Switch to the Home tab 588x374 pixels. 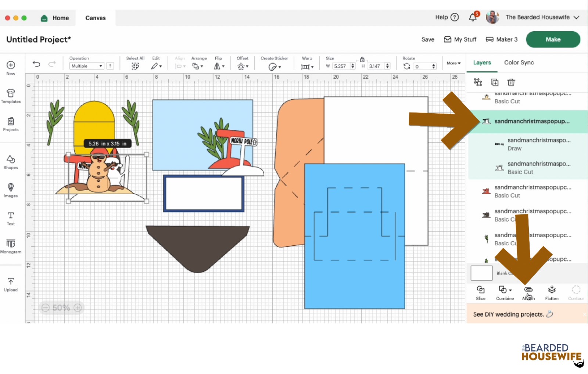pos(55,18)
